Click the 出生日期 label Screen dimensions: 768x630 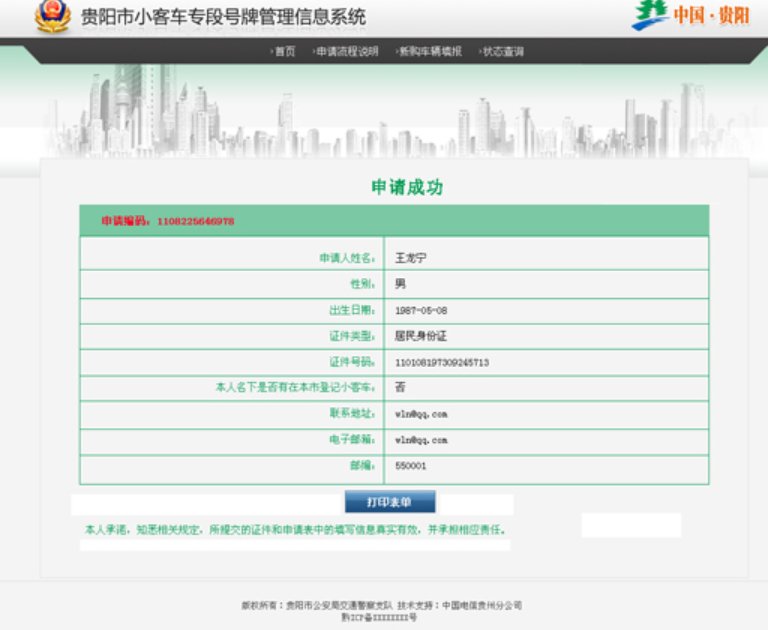352,310
